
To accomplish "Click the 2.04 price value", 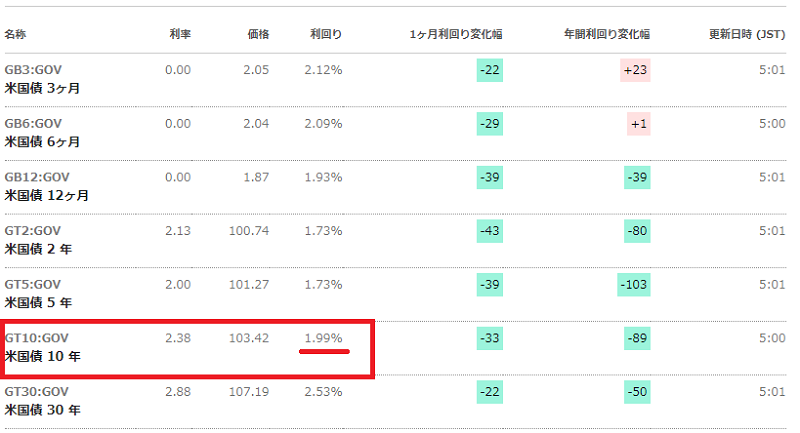I will tap(256, 123).
